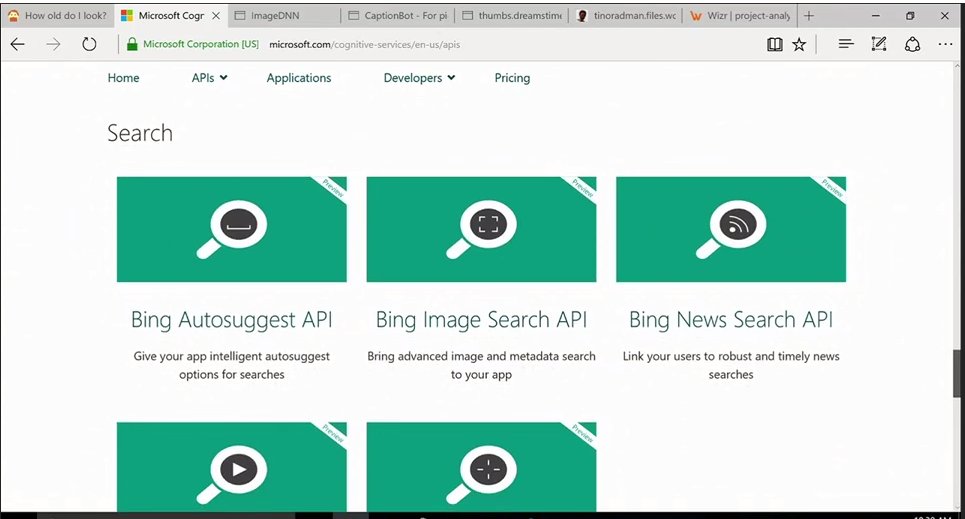The height and width of the screenshot is (519, 965).
Task: Click the Bing Image Search tile image
Action: pyautogui.click(x=481, y=229)
